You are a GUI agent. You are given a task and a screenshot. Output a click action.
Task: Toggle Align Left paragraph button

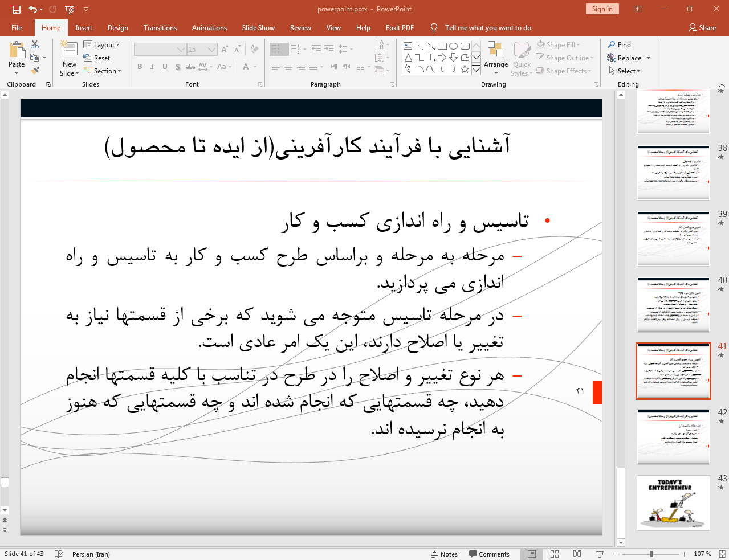tap(275, 67)
